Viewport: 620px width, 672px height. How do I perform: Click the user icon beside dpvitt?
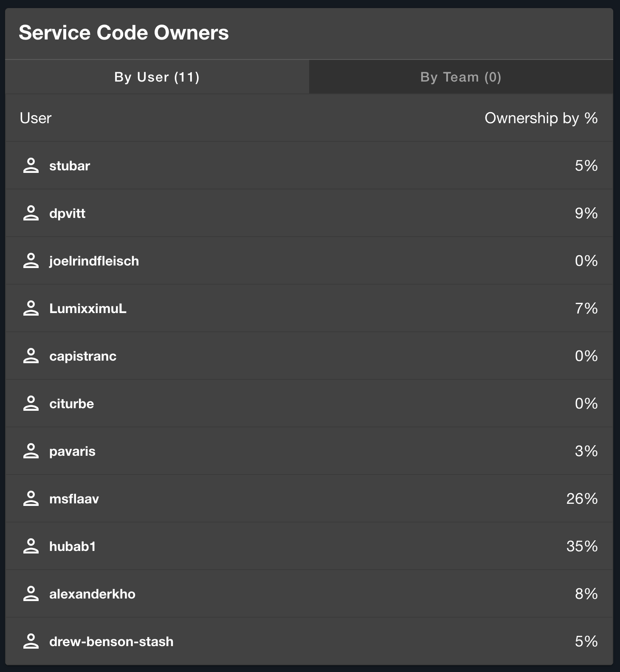31,213
